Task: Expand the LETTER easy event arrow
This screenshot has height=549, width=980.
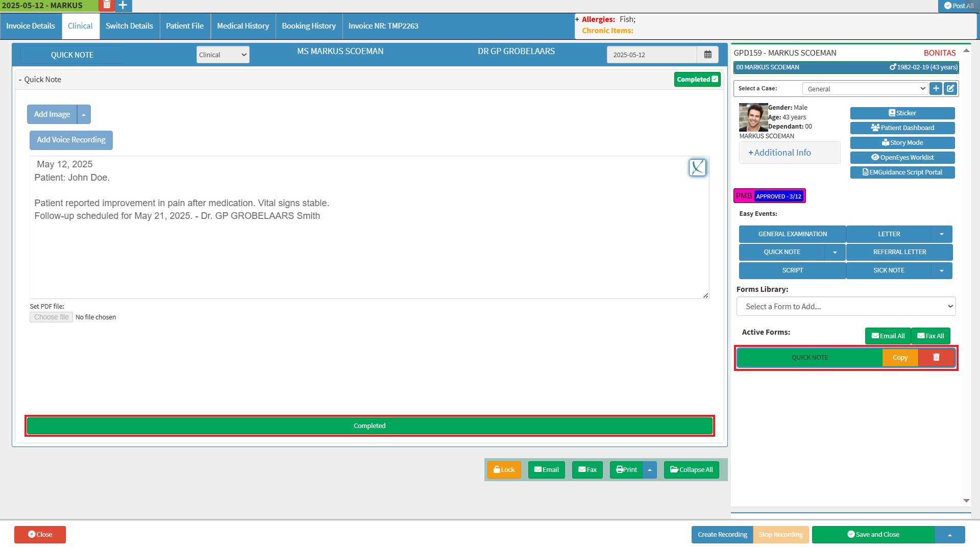Action: 942,234
